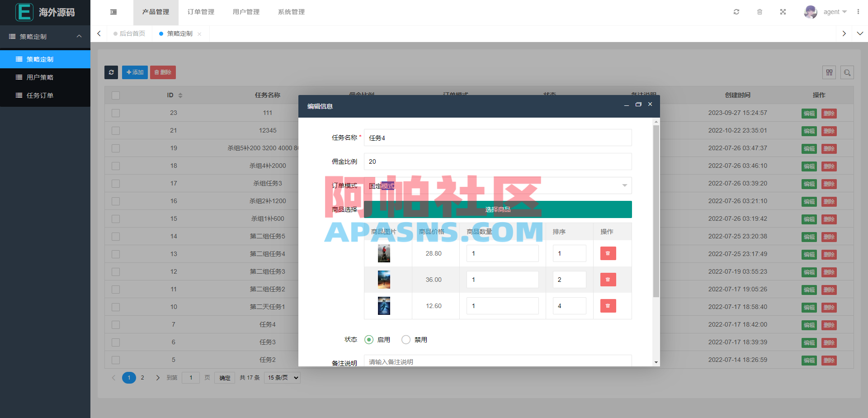Open the 15条/页 page size selector
The image size is (868, 418).
(282, 377)
